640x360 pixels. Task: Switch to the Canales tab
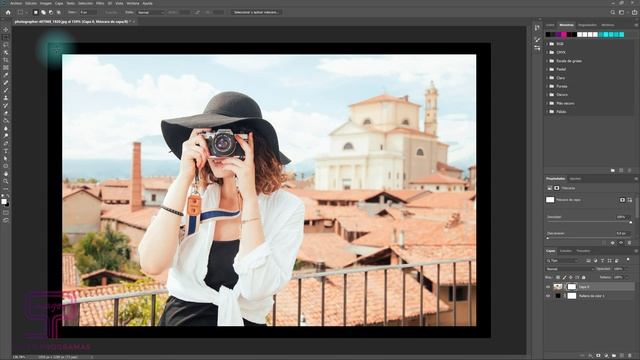(565, 251)
